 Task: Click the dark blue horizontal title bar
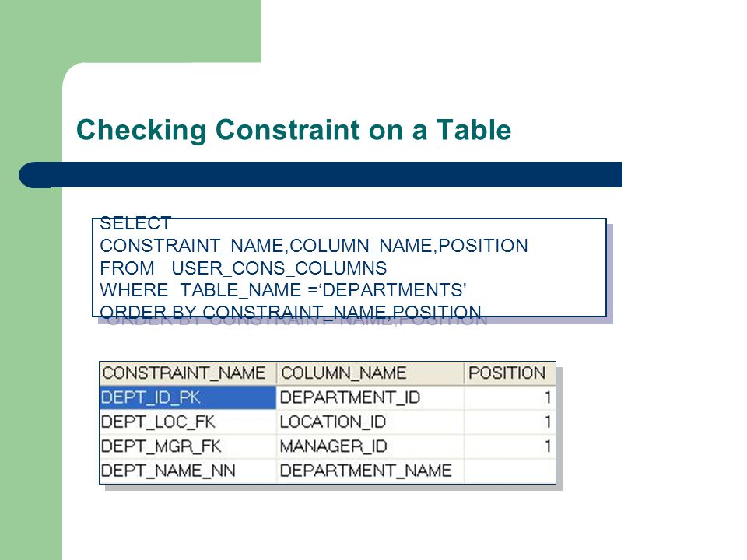(x=321, y=175)
